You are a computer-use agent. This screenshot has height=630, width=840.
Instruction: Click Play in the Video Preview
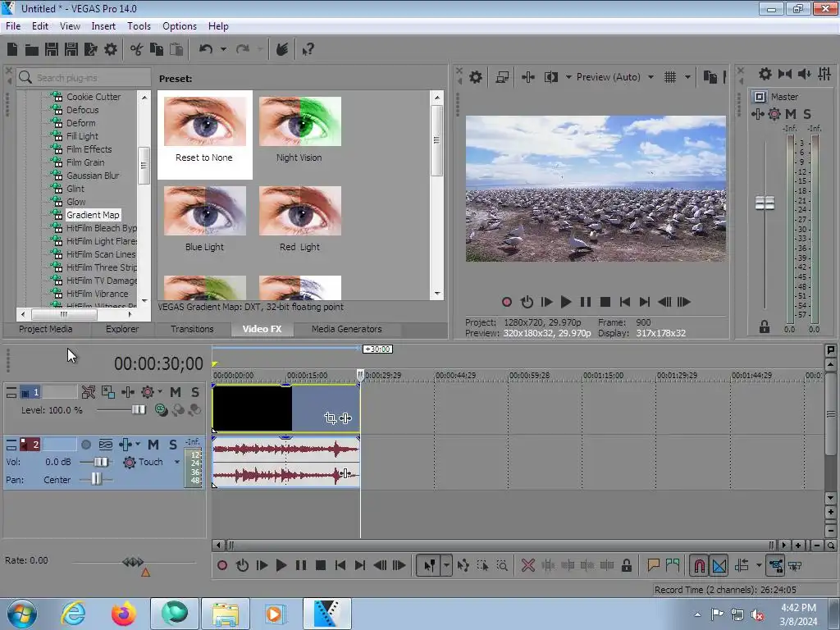(x=565, y=302)
